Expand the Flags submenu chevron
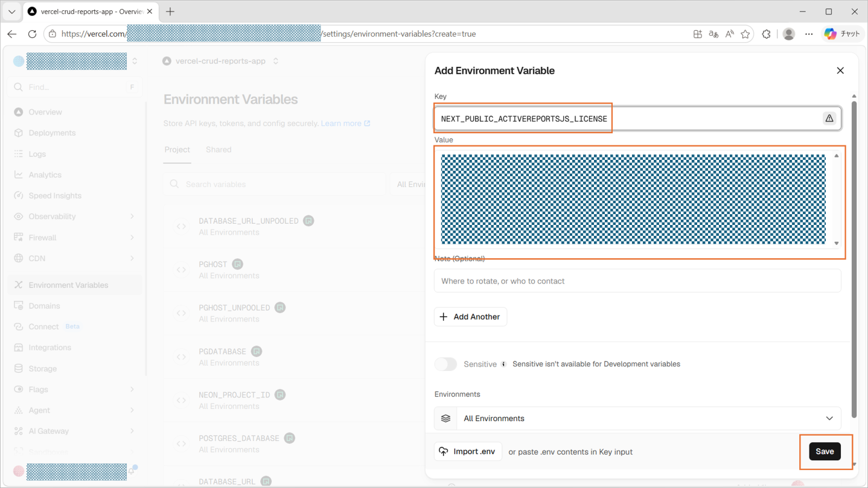This screenshot has width=868, height=488. click(132, 390)
